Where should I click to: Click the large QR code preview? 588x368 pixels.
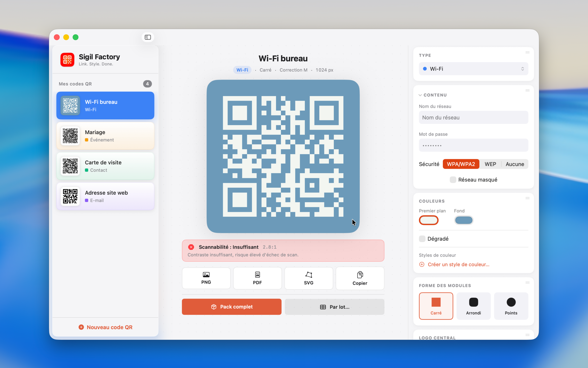pyautogui.click(x=283, y=156)
